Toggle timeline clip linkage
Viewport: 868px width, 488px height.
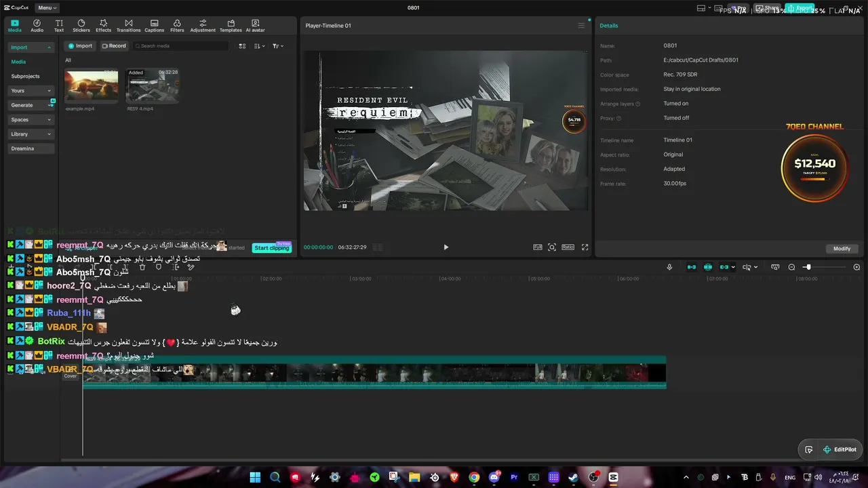point(724,267)
